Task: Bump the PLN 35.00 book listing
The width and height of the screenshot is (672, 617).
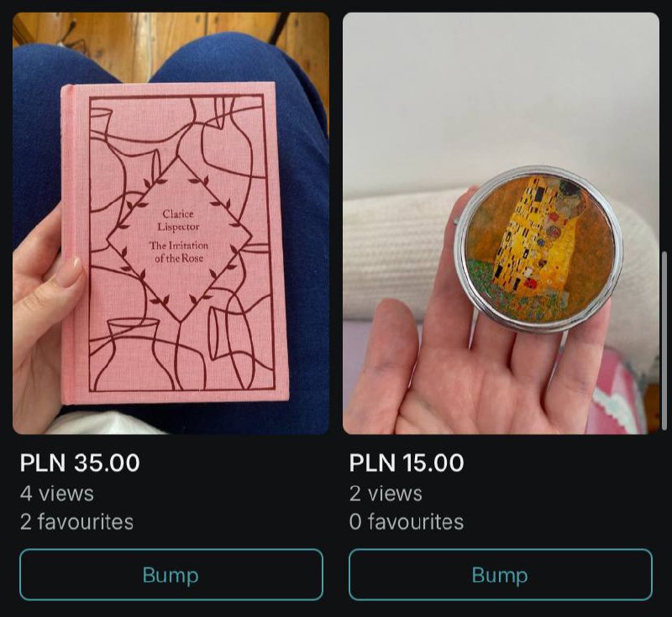Action: point(171,575)
